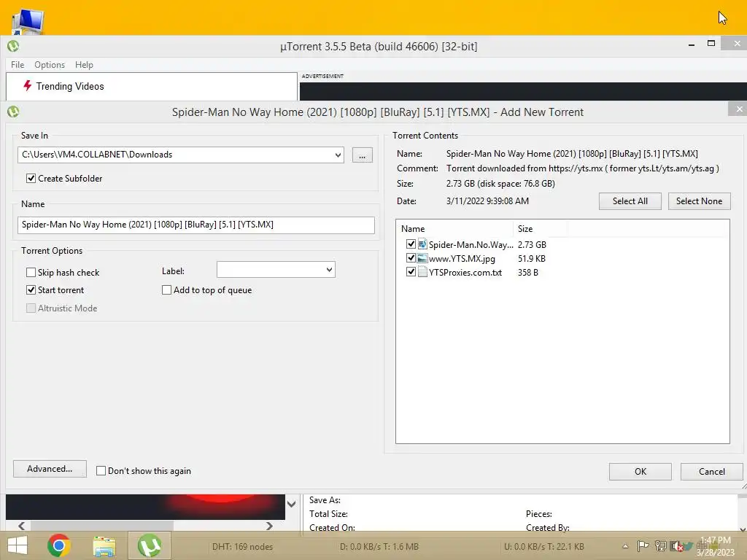Select the www.YTS.MX.jpg file name
Viewport: 747px width, 560px height.
462,259
